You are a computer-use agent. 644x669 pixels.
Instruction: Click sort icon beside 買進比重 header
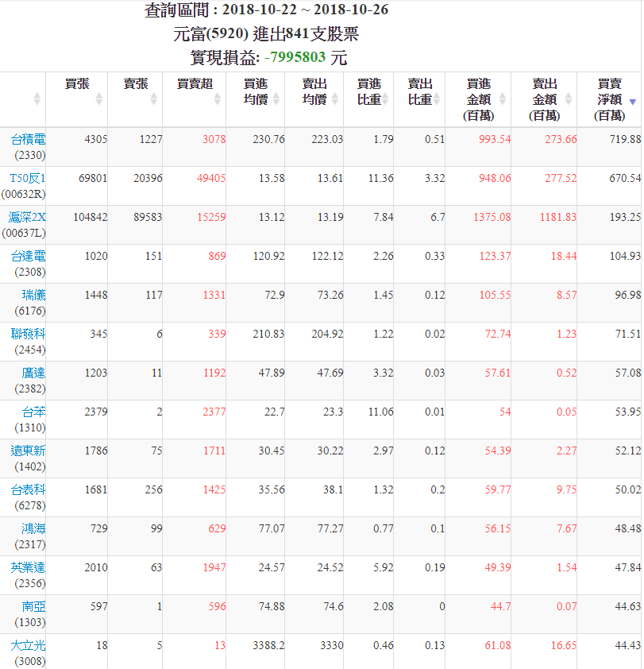tap(385, 99)
